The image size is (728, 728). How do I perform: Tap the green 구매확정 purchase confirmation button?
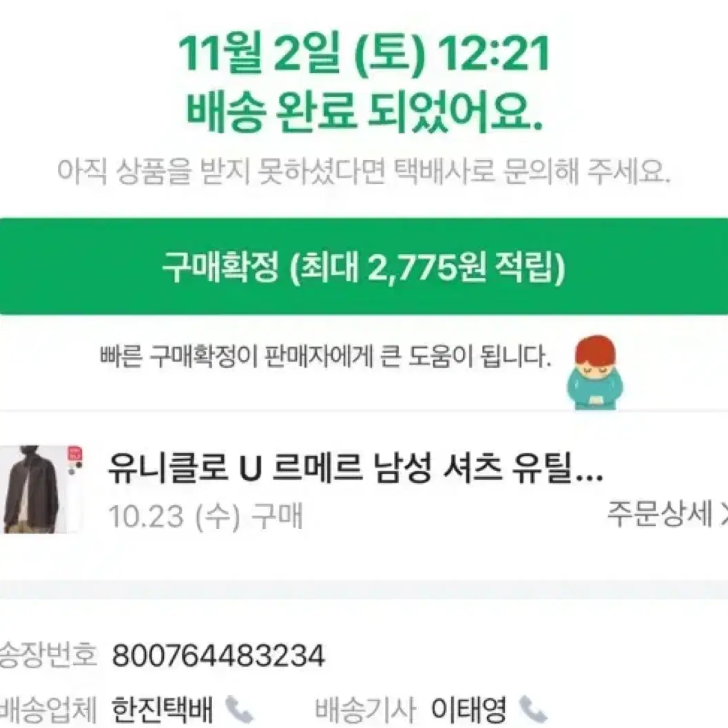364,267
